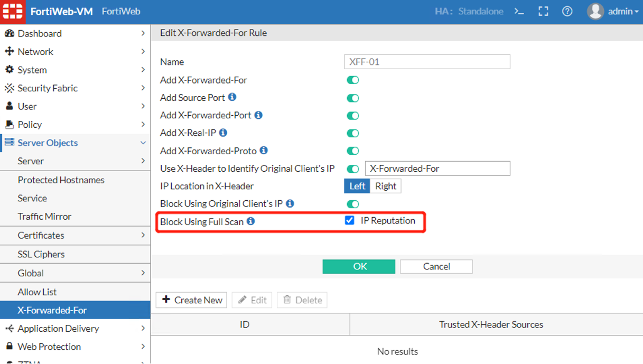Disable the Add X-Forwarded-For toggle
This screenshot has height=364, width=643.
pos(352,80)
